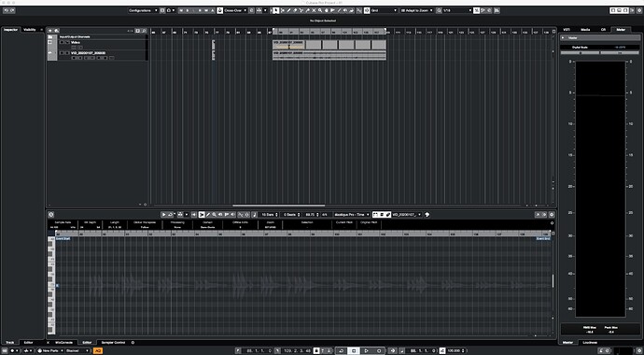Open the Configurations dropdown
644x355 pixels.
[x=144, y=10]
